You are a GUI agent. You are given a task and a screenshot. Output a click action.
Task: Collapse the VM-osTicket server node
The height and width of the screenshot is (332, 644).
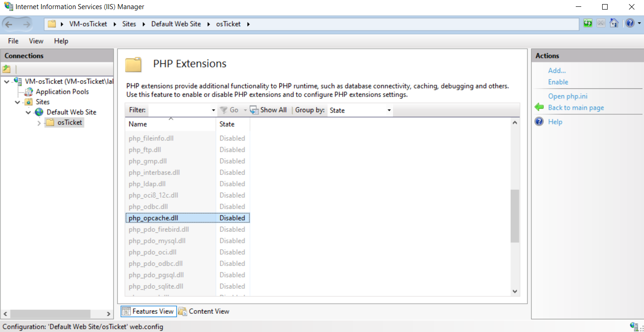click(x=7, y=82)
